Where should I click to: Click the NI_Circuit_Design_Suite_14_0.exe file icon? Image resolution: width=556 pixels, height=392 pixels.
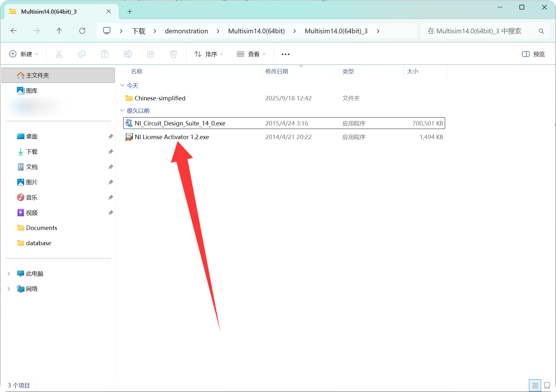click(129, 123)
